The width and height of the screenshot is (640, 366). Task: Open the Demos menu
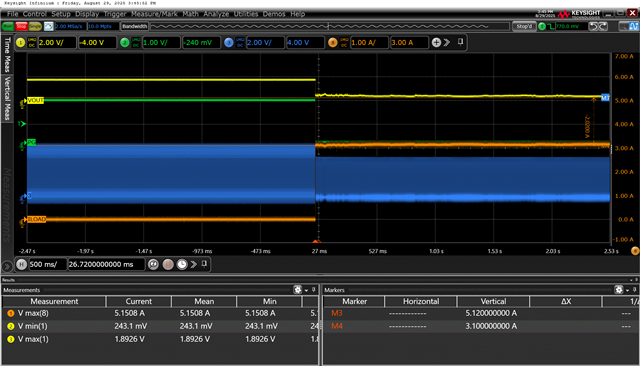click(274, 14)
